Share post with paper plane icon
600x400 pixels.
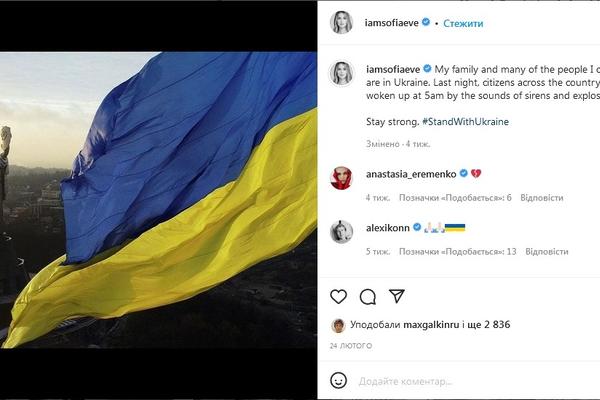[x=396, y=296]
